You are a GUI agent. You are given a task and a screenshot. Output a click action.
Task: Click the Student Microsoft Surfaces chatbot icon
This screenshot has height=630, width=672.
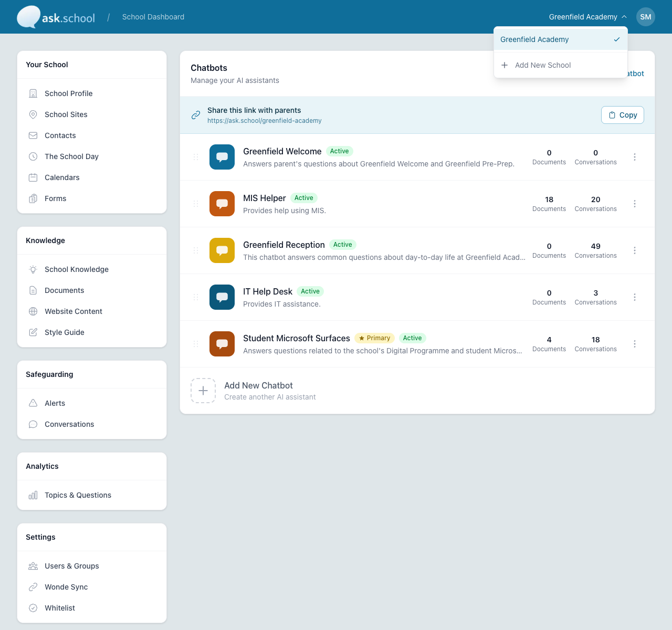222,344
